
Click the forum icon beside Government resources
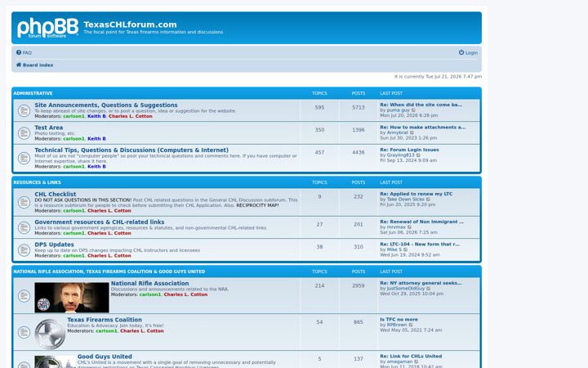(24, 227)
